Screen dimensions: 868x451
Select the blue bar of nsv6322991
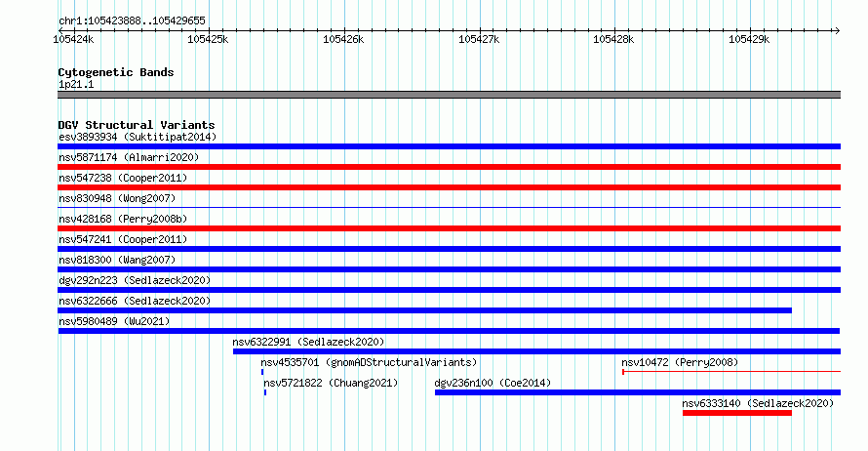pyautogui.click(x=537, y=351)
